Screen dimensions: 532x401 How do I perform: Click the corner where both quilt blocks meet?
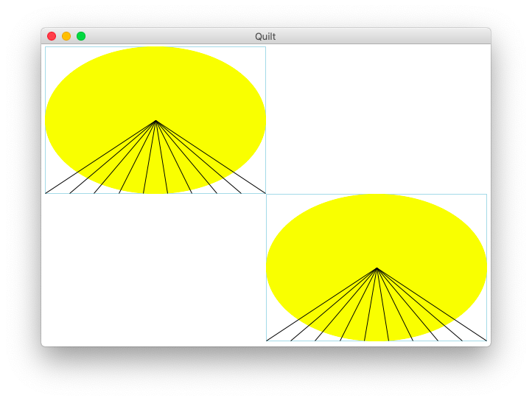266,194
